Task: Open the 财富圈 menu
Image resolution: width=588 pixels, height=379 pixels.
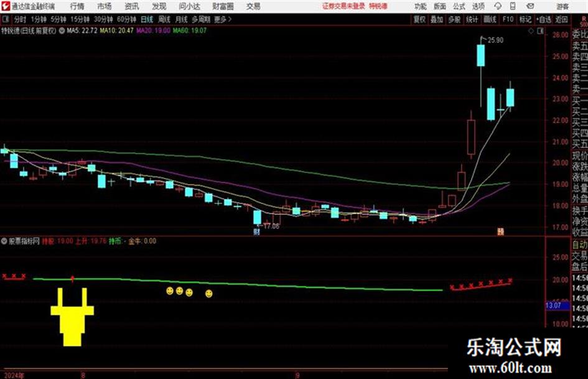Action: [223, 6]
